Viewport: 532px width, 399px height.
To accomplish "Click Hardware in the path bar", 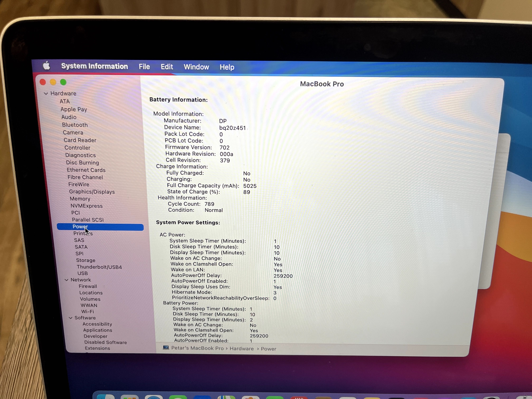I will [241, 348].
